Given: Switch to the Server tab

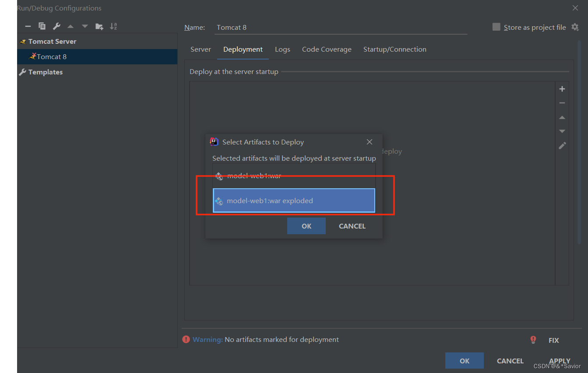Looking at the screenshot, I should click(x=201, y=49).
